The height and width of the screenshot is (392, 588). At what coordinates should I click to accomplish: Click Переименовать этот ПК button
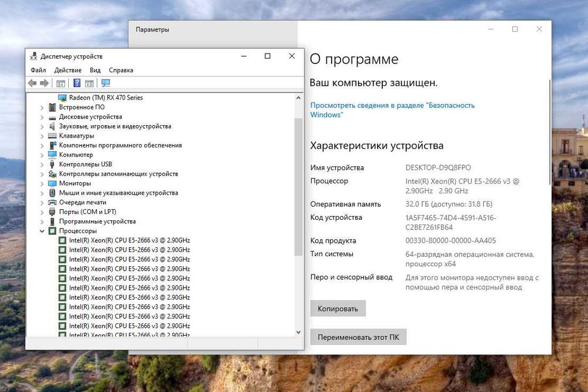(358, 337)
